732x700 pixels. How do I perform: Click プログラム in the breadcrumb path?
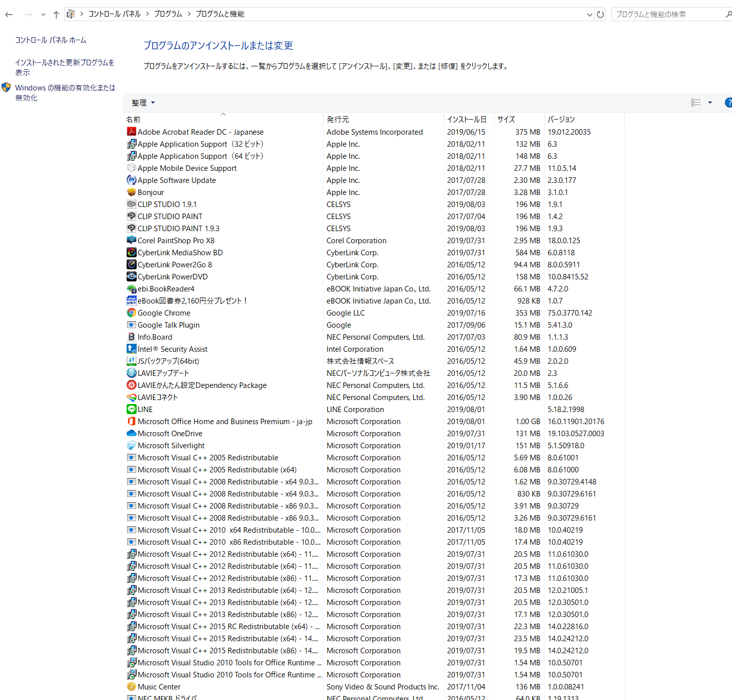(168, 14)
